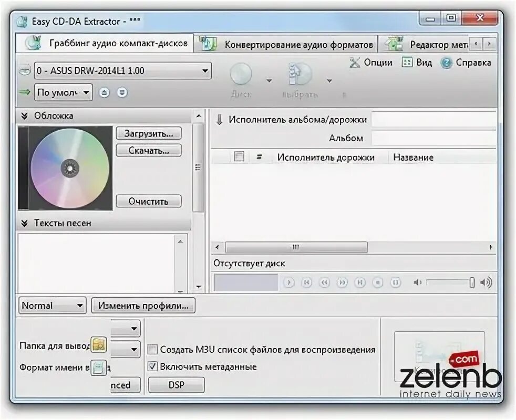Click the Альбом input field

[434, 138]
